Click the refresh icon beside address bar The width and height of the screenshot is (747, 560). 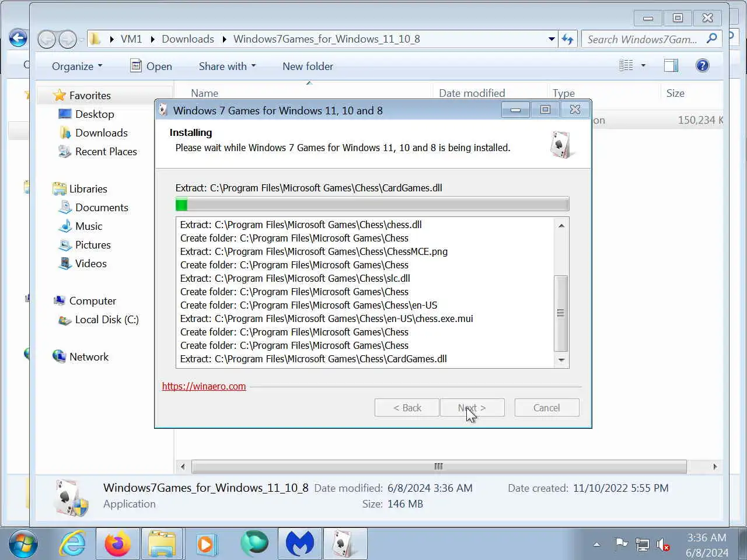[x=567, y=39]
